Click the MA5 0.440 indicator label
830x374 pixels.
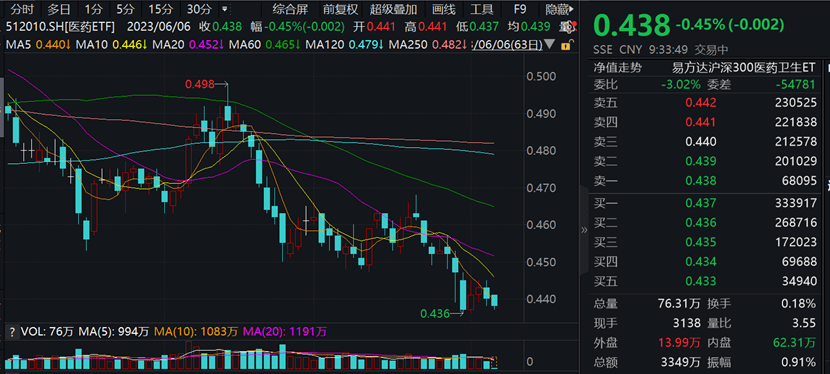pyautogui.click(x=39, y=45)
